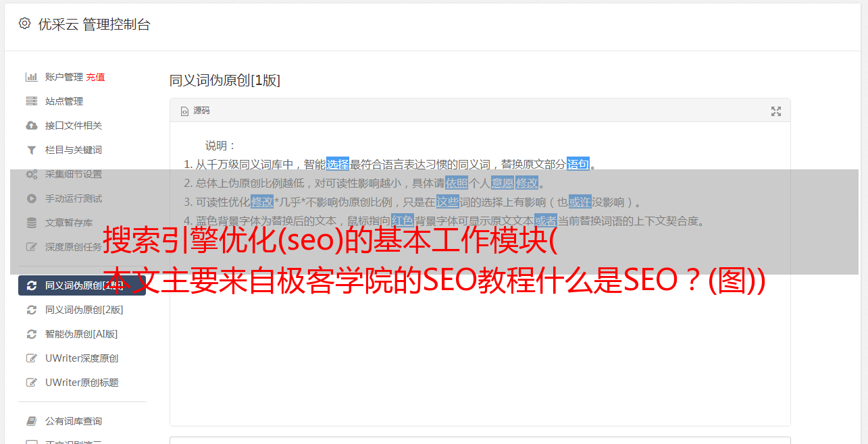
Task: Click the gear icon beside 优采云 管理控制台
Action: click(x=25, y=24)
